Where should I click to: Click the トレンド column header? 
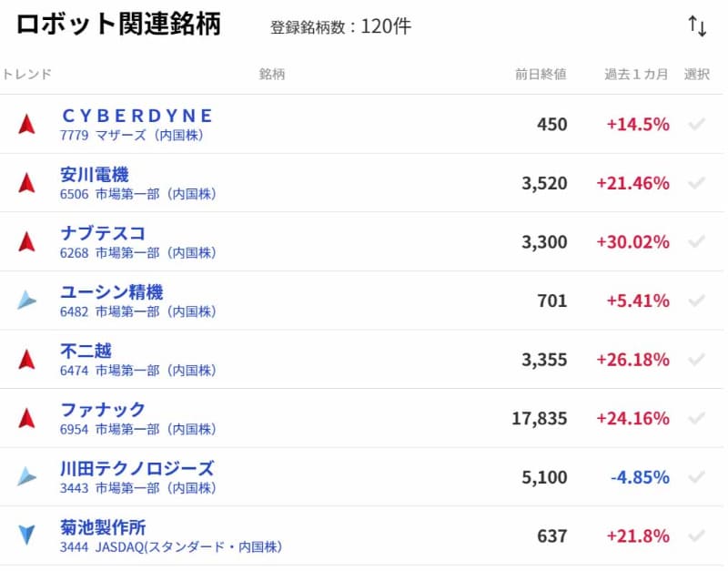(26, 75)
